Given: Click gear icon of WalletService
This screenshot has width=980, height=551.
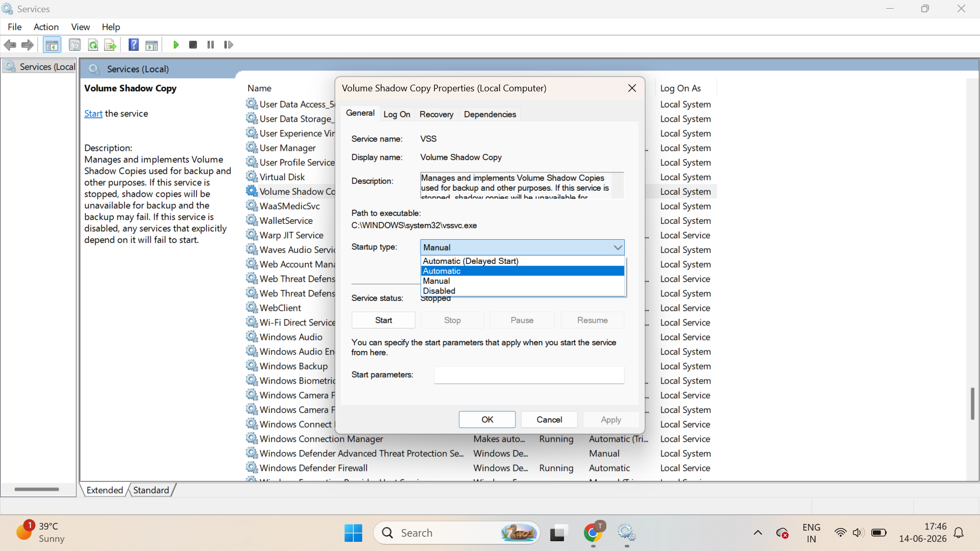Looking at the screenshot, I should pyautogui.click(x=252, y=220).
